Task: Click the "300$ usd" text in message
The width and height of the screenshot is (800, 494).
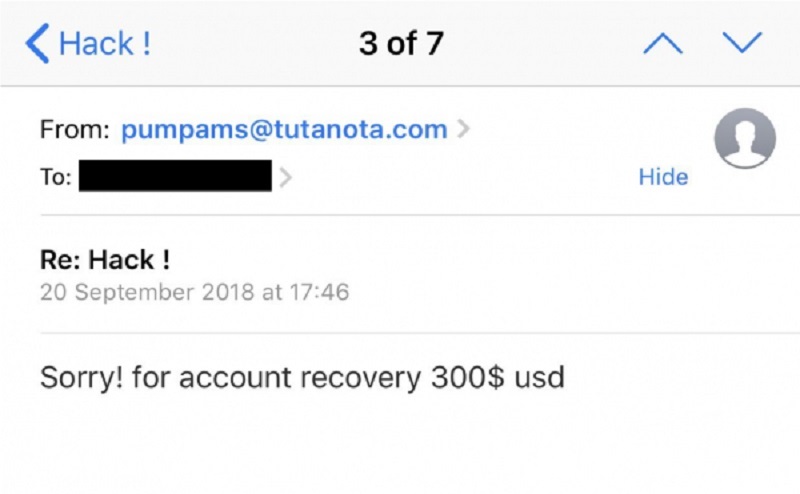Action: pos(497,377)
